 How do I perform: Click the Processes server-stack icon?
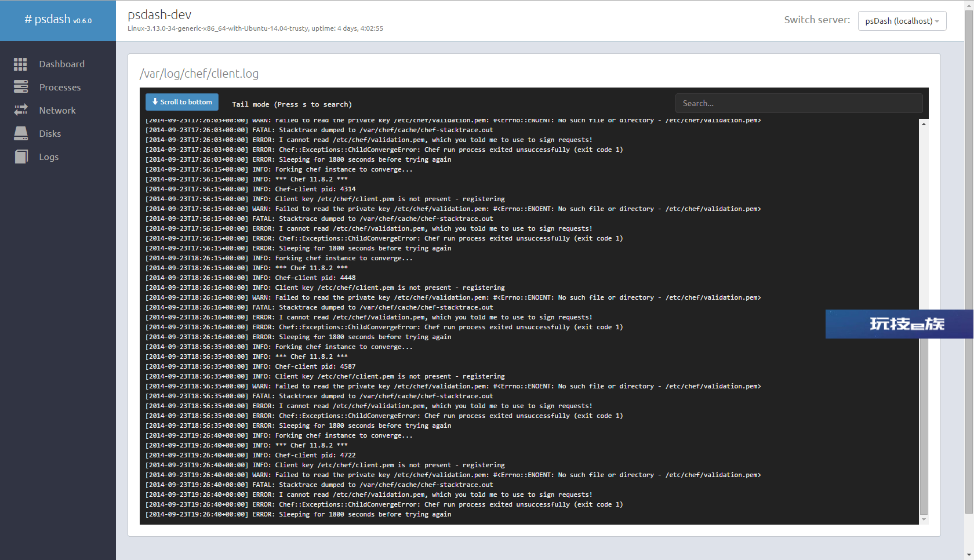coord(21,87)
